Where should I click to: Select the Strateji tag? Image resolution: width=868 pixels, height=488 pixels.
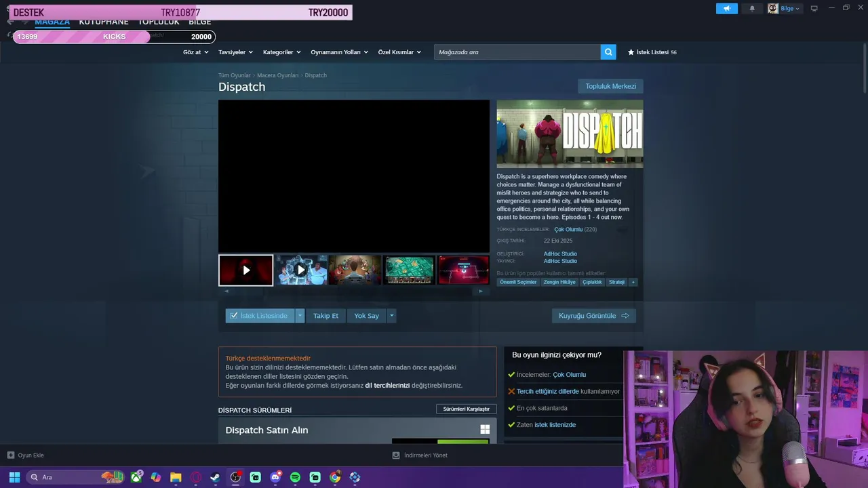[x=617, y=282]
